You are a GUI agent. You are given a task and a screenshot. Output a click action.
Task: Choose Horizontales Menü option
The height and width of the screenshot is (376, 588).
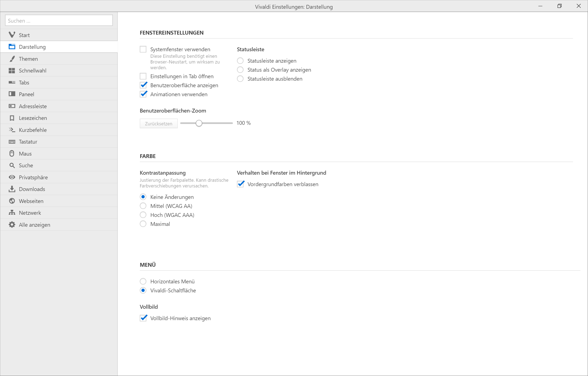[143, 281]
